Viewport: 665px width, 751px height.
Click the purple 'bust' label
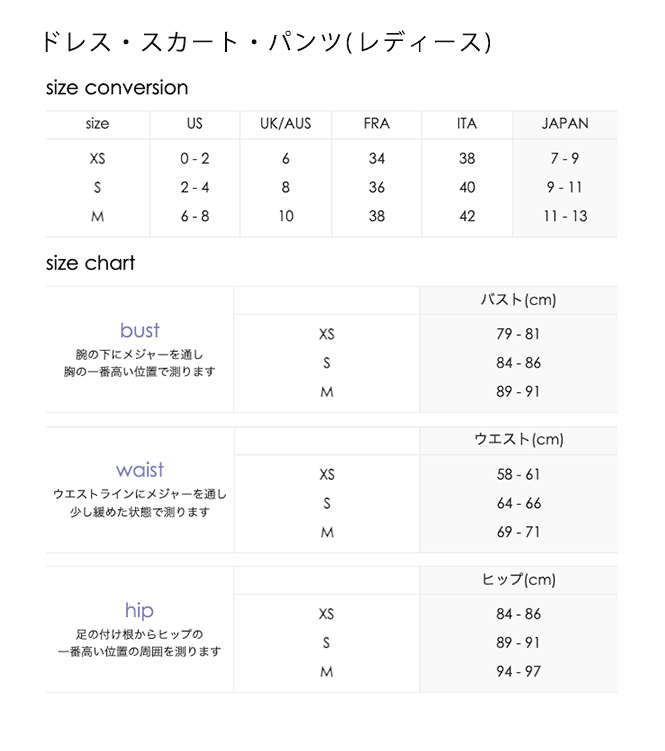click(139, 330)
